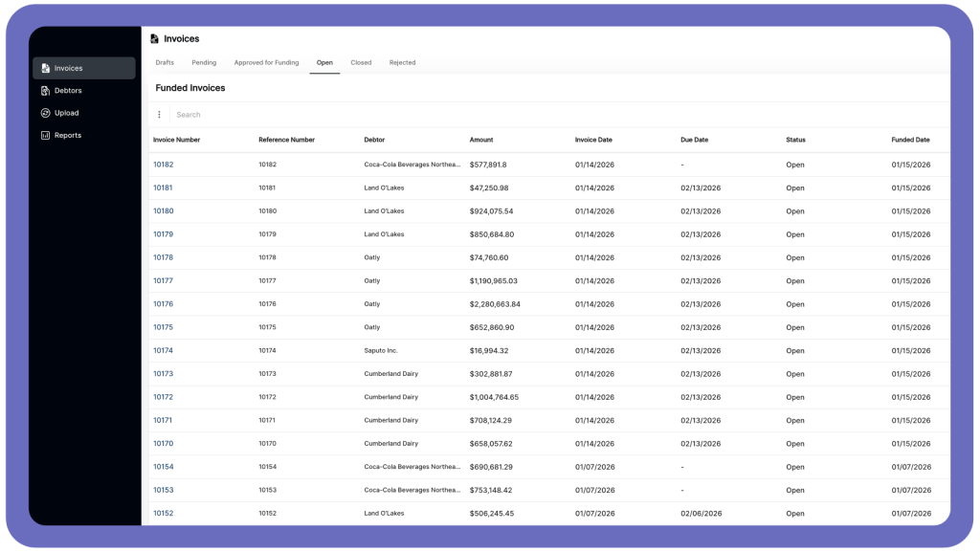Go to the Closed tab

pos(361,63)
